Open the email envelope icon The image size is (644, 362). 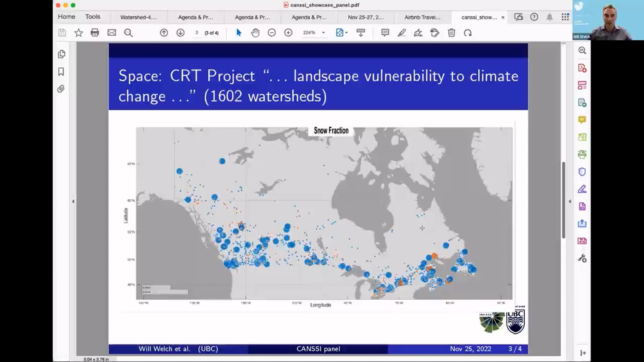click(112, 33)
